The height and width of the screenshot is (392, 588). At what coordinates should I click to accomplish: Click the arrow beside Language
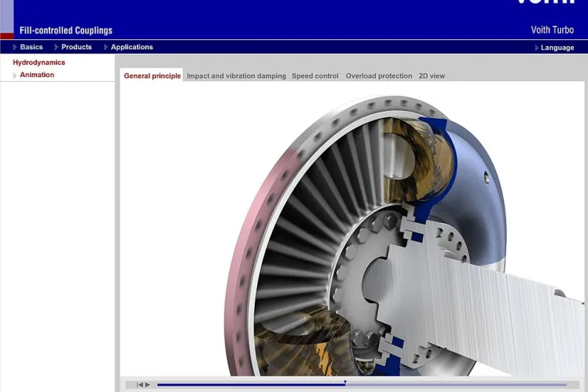coord(536,48)
